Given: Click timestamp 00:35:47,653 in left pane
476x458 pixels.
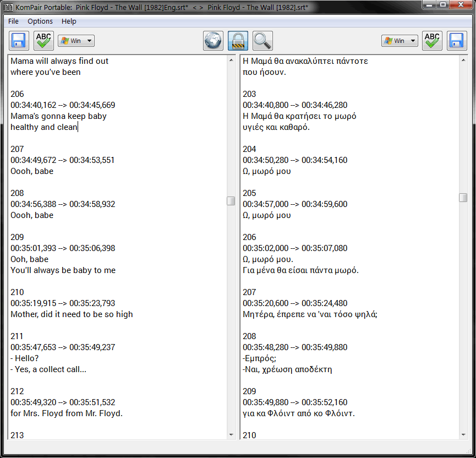Looking at the screenshot, I should pyautogui.click(x=34, y=347).
